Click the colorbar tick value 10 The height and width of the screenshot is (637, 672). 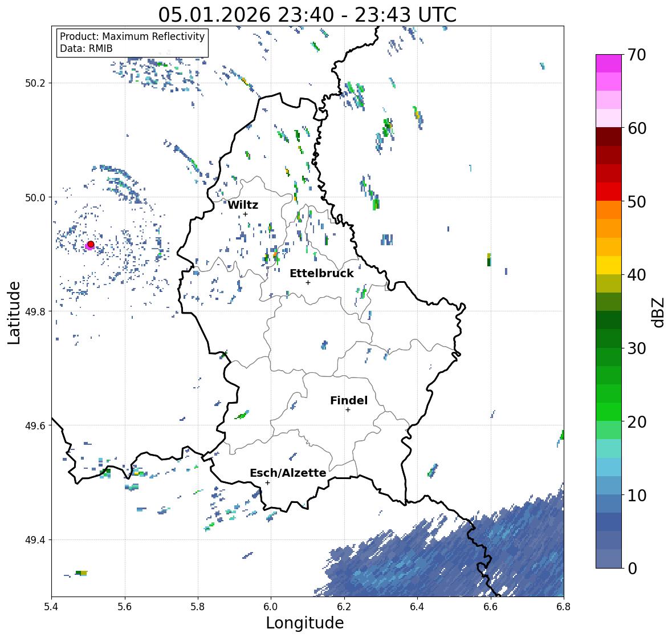coord(637,495)
